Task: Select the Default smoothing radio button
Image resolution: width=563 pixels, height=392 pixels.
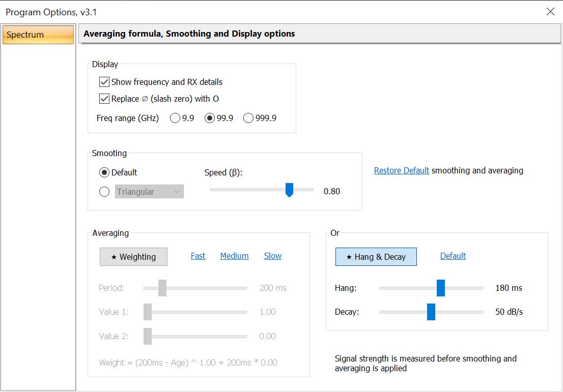Action: pos(104,172)
